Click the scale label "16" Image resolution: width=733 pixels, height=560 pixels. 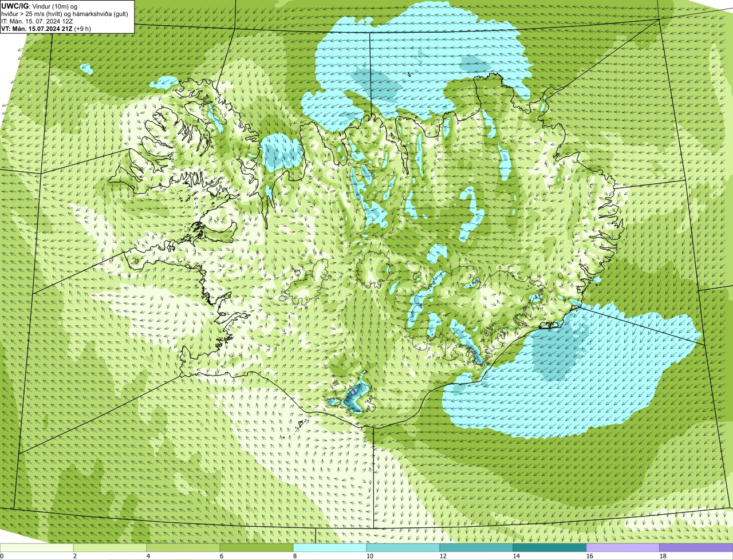[590, 556]
